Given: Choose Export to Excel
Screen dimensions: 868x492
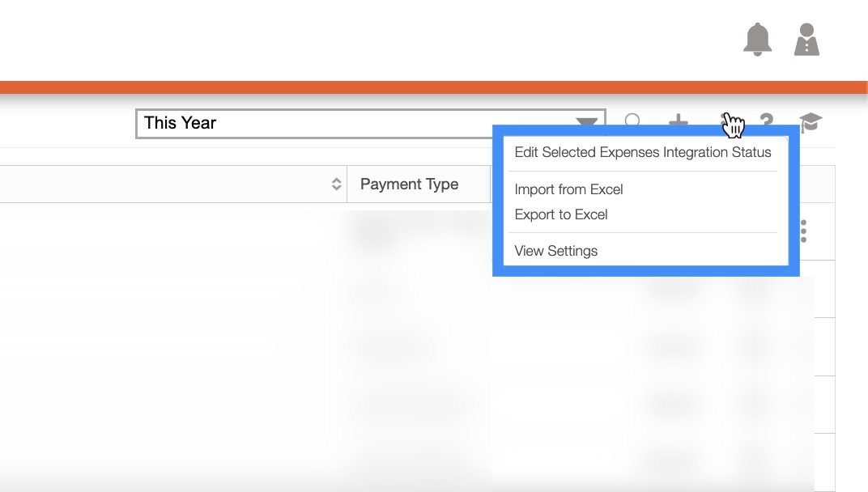Looking at the screenshot, I should [561, 214].
